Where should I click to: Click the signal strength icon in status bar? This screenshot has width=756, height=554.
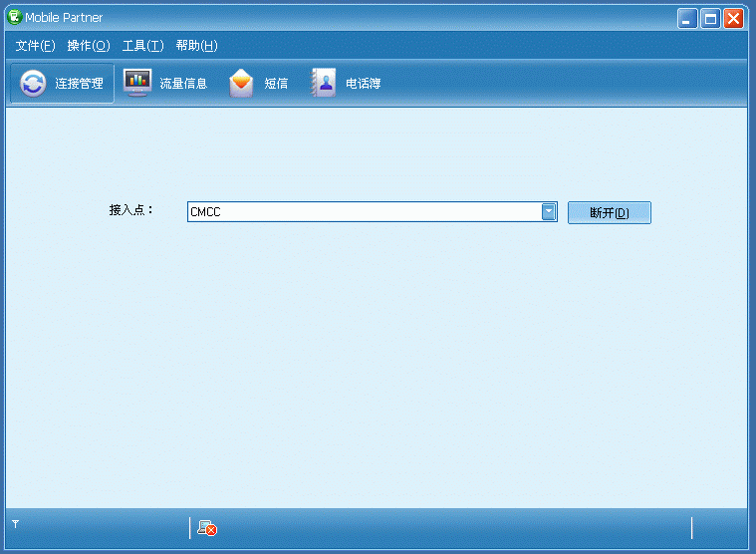(x=16, y=524)
